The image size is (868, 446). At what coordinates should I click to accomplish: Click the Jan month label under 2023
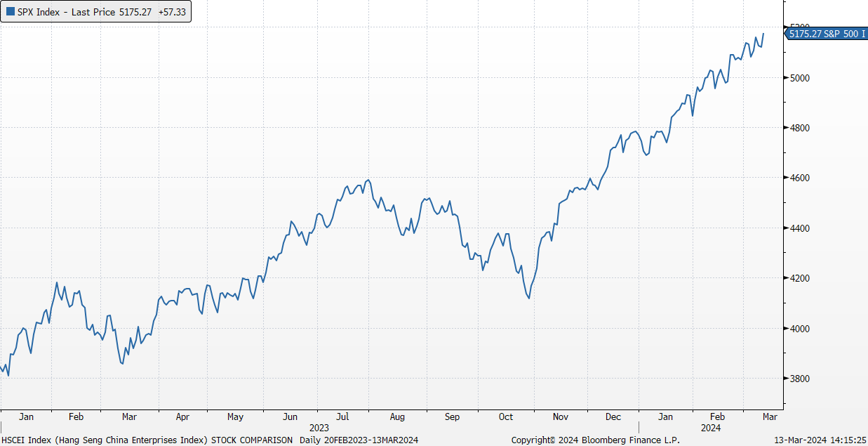26,417
